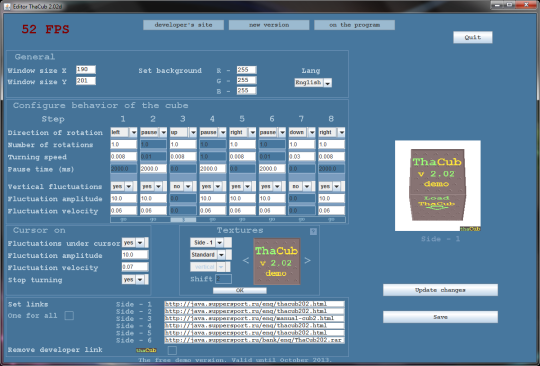The image size is (540, 366).
Task: Open step 1 direction dropdown showing left
Action: [124, 132]
